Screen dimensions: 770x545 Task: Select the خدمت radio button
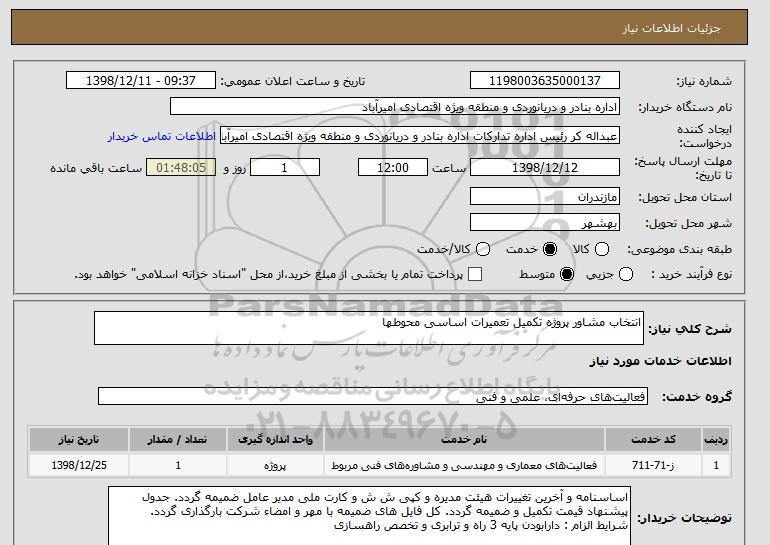click(550, 249)
